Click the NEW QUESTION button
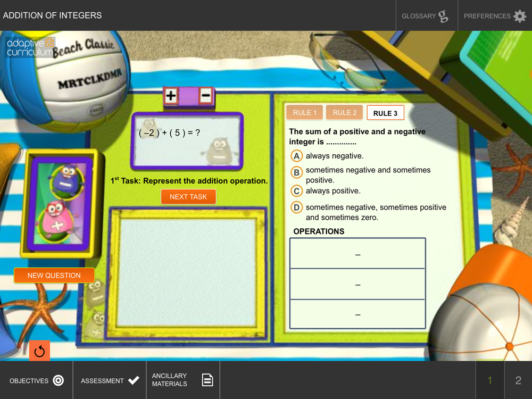The height and width of the screenshot is (399, 532). (54, 276)
